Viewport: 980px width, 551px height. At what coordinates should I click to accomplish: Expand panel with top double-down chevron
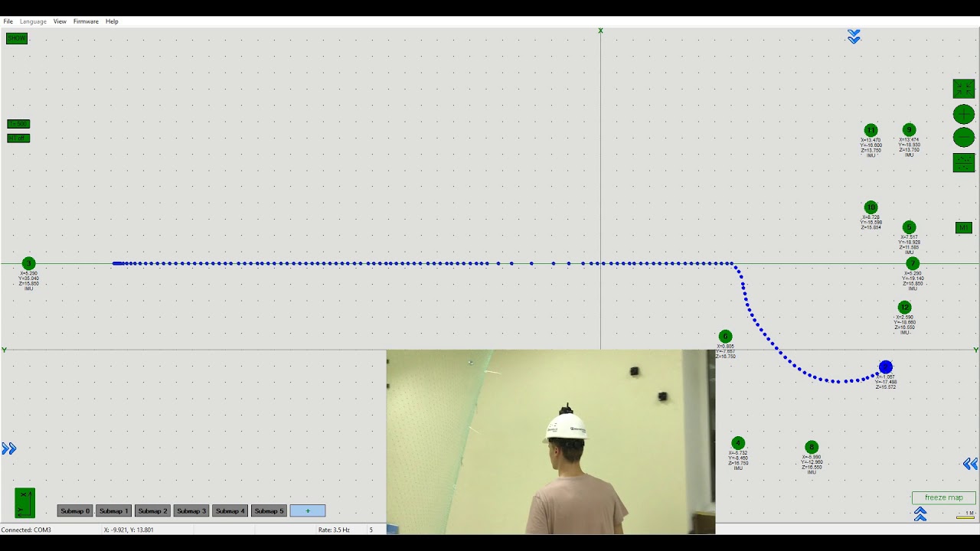pyautogui.click(x=854, y=37)
